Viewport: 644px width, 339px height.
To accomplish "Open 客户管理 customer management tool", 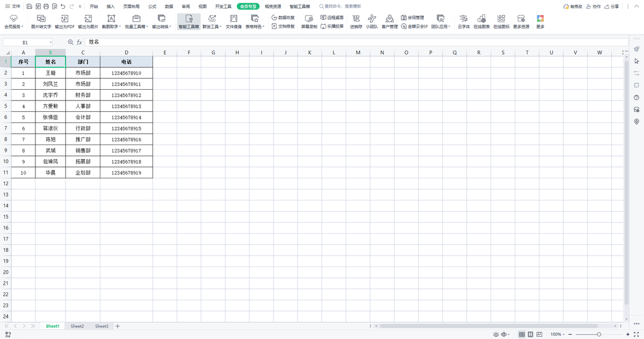I will pyautogui.click(x=390, y=22).
